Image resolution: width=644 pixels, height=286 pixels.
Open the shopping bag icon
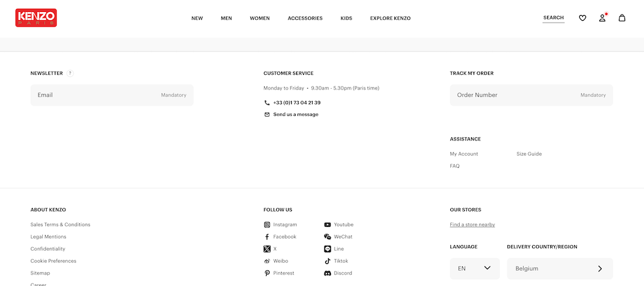pyautogui.click(x=622, y=18)
